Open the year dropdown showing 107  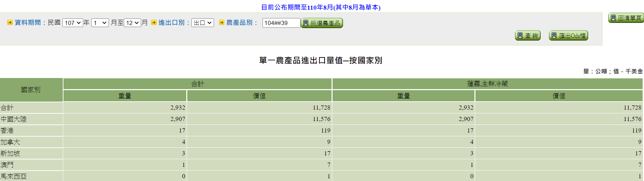pyautogui.click(x=72, y=23)
